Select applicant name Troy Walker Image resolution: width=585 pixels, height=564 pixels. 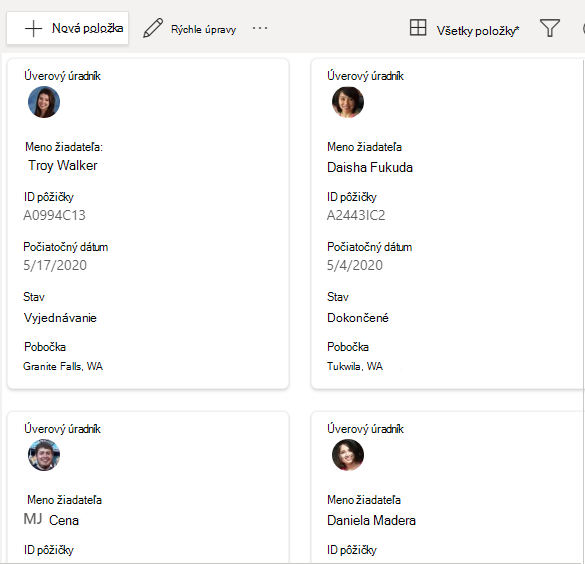[63, 166]
